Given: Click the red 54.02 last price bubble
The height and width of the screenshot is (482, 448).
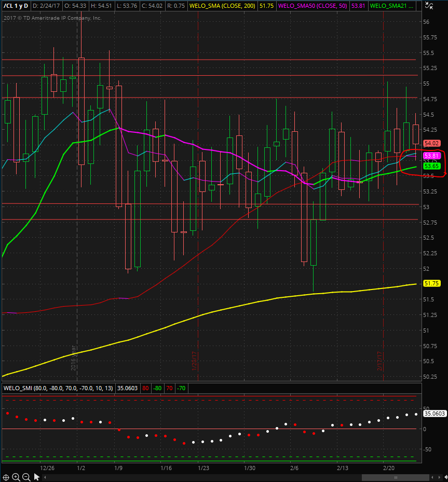Looking at the screenshot, I should (431, 143).
